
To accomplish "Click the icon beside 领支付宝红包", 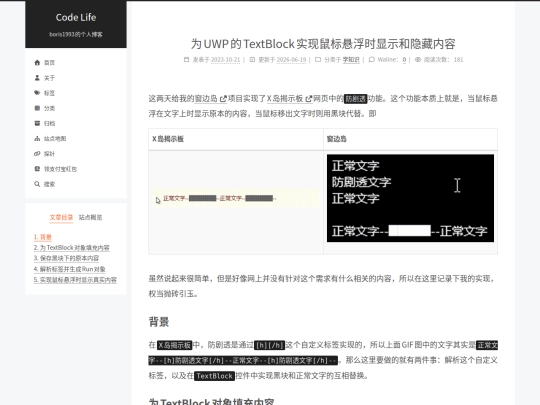I will tap(37, 169).
